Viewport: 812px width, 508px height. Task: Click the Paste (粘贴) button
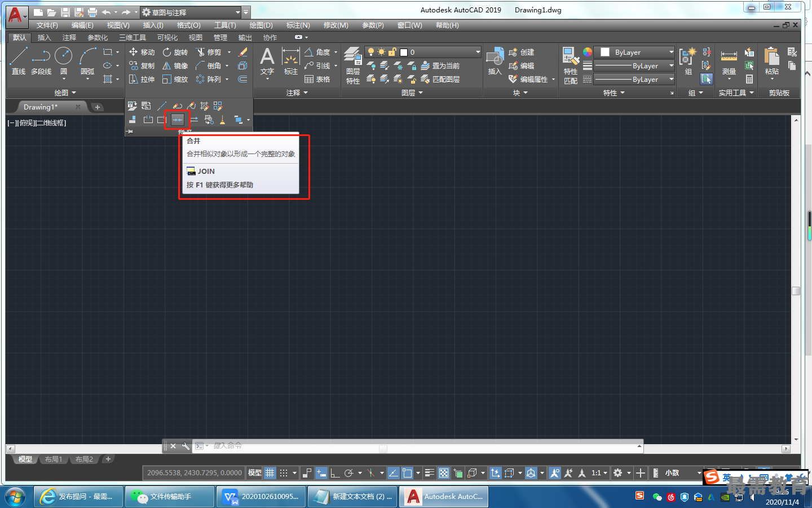tap(772, 62)
